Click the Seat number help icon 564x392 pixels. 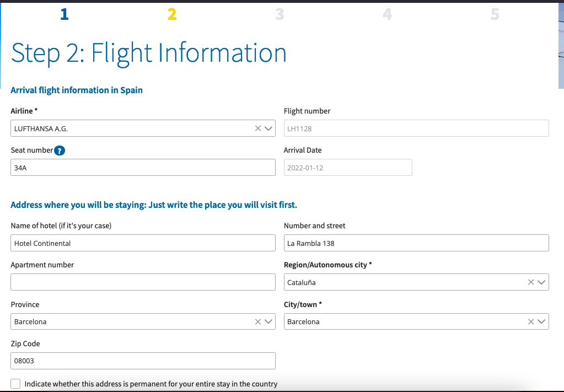point(60,151)
